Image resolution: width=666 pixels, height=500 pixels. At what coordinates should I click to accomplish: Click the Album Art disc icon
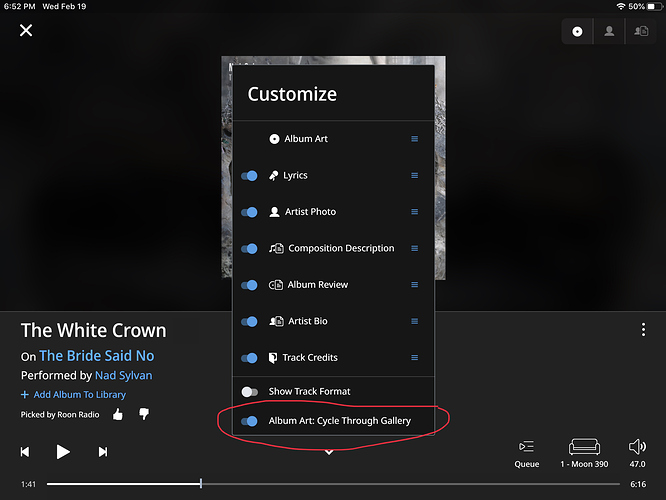click(274, 139)
